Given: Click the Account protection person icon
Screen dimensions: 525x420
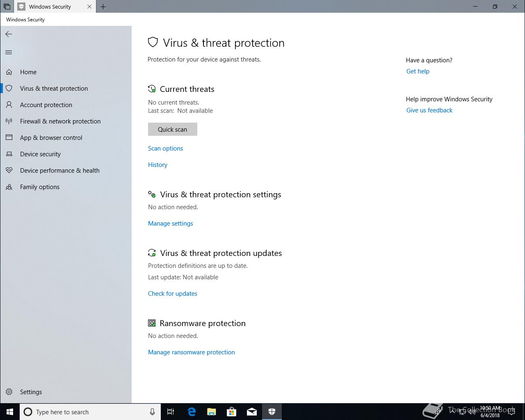Looking at the screenshot, I should coord(9,105).
